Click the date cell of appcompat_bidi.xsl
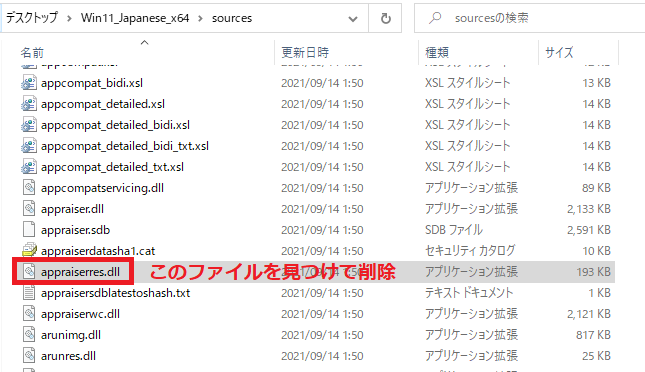This screenshot has height=372, width=645. tap(322, 83)
